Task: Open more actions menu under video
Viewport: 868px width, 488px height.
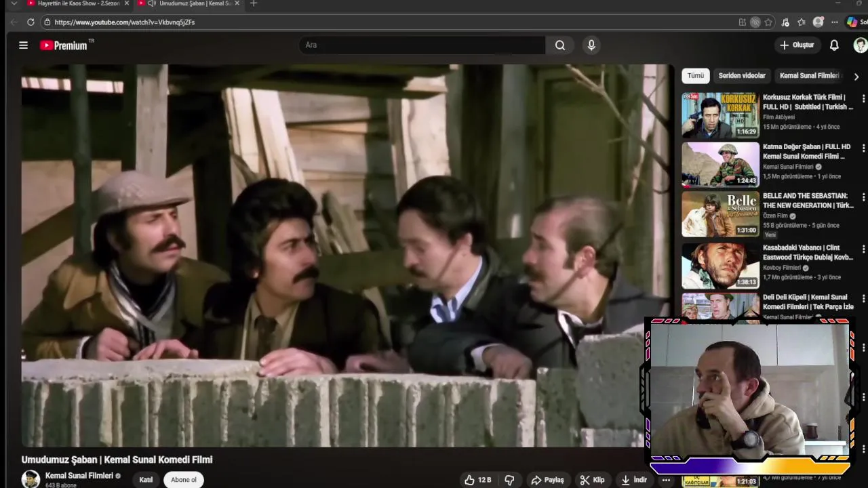Action: tap(666, 480)
